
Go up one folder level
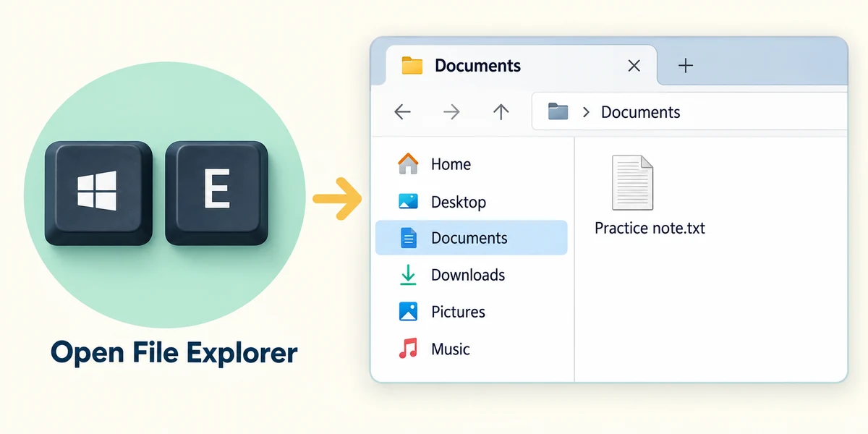(x=501, y=111)
